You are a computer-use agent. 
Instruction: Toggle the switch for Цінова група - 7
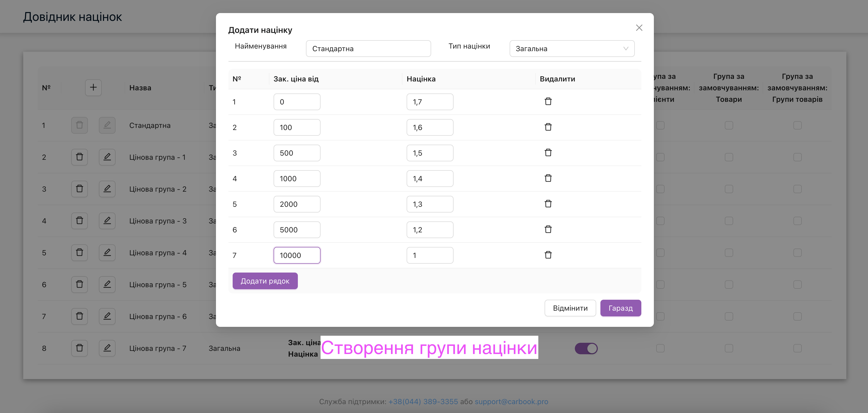(x=586, y=348)
